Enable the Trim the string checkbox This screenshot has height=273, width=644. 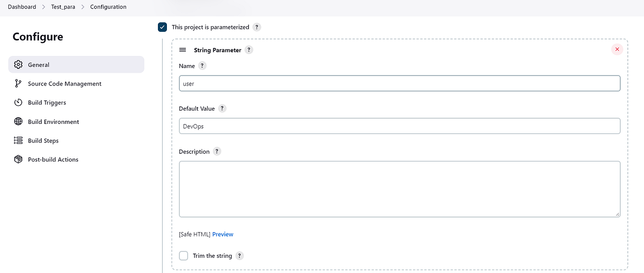(184, 256)
